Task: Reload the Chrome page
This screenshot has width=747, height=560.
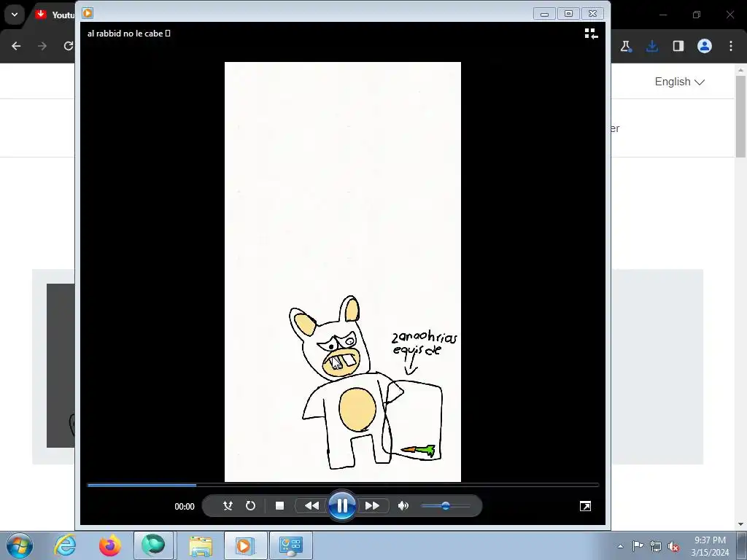Action: tap(68, 46)
